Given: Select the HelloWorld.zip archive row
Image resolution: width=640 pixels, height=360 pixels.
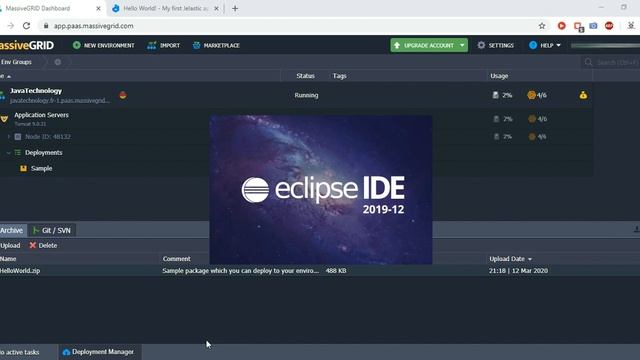Looking at the screenshot, I should [x=320, y=271].
